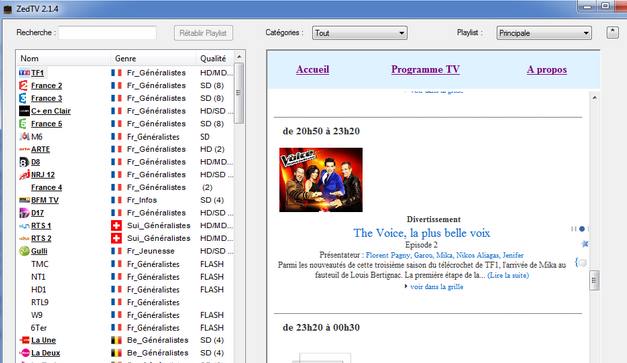Image resolution: width=627 pixels, height=363 pixels.
Task: Click The Voice program thumbnail
Action: (x=321, y=180)
